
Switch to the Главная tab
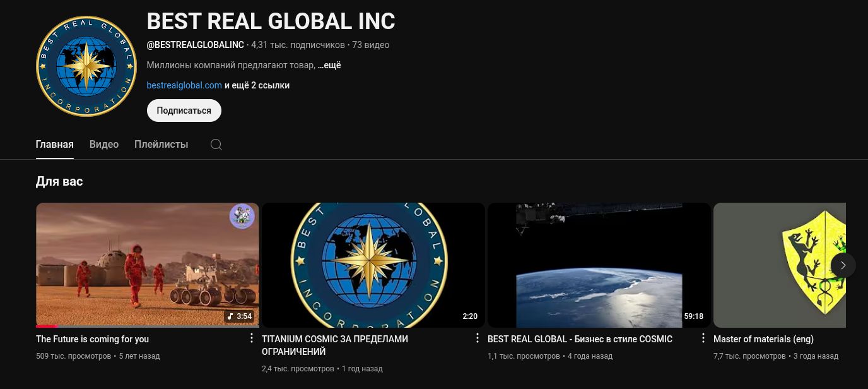55,145
